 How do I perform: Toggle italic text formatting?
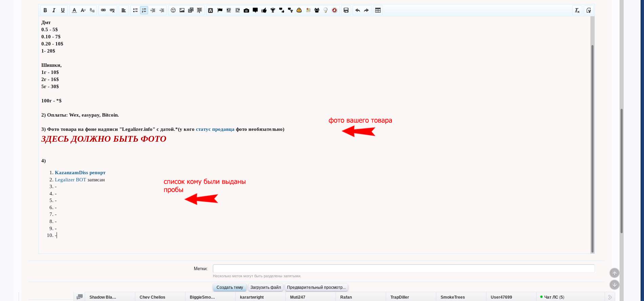pyautogui.click(x=54, y=10)
